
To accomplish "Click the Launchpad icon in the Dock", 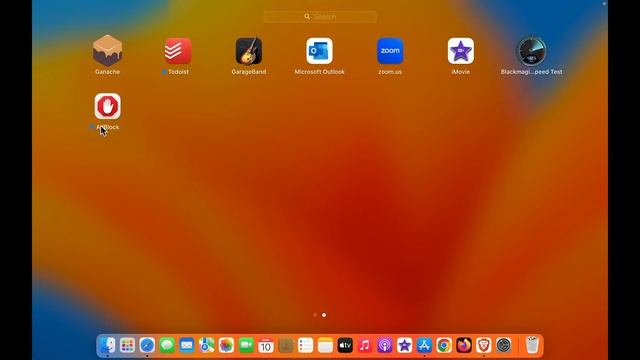I will pos(127,345).
